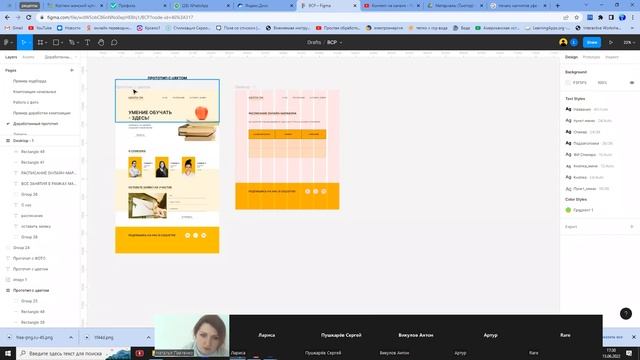This screenshot has width=640, height=360.
Task: Select the Градиент 1 color style
Action: coord(580,210)
